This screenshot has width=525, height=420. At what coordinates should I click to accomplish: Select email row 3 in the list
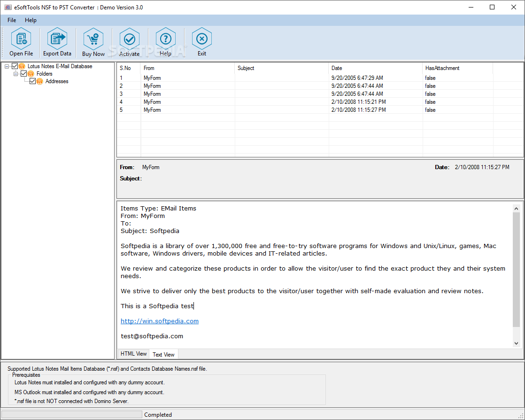click(320, 94)
